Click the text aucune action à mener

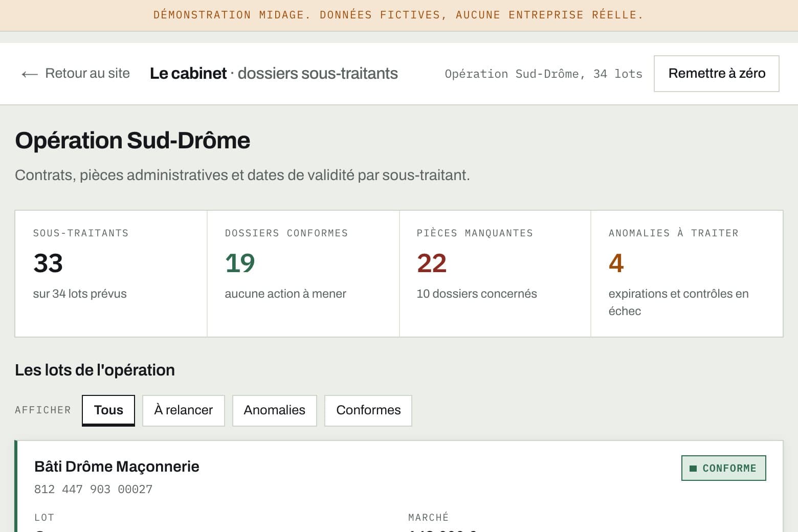[x=285, y=294]
